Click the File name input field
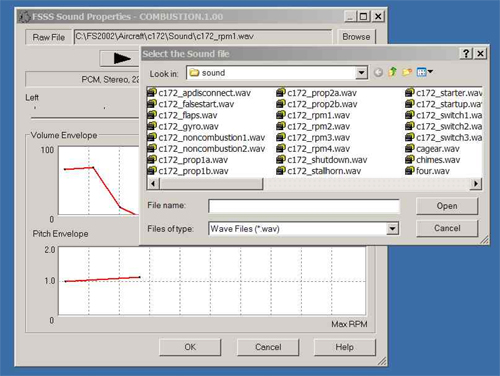Viewport: 500px width, 376px height. (x=304, y=206)
